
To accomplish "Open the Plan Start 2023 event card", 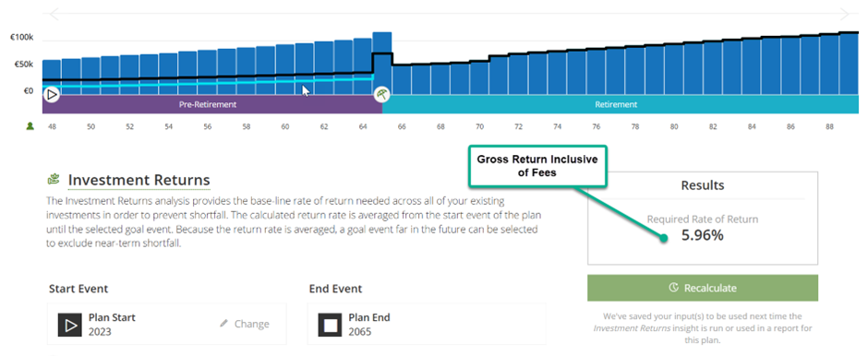I will point(166,324).
